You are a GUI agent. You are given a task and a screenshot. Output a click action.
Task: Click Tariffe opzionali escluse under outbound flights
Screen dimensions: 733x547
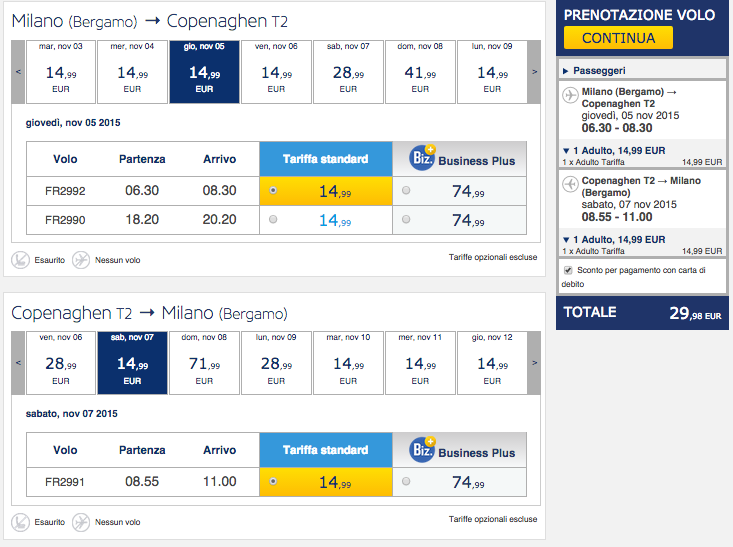tap(492, 258)
